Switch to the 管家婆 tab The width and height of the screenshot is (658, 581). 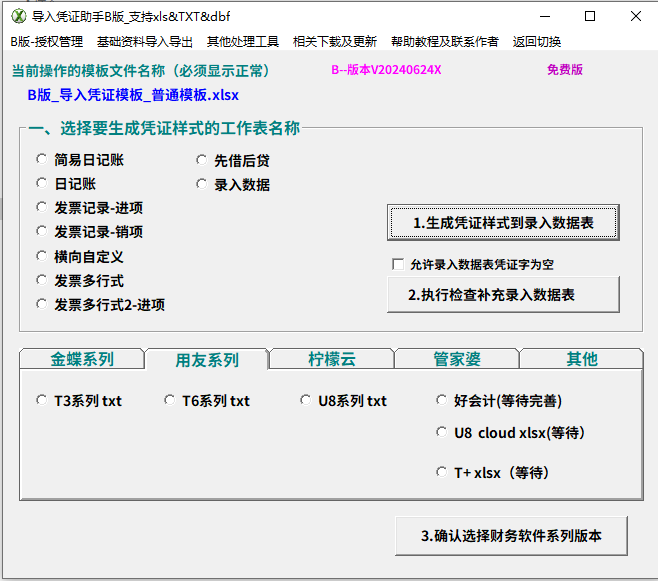pos(457,359)
